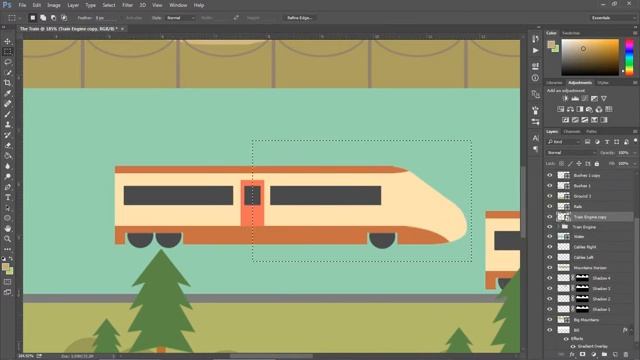This screenshot has height=360, width=640.
Task: Add a Vibrance adjustment
Action: (604, 98)
